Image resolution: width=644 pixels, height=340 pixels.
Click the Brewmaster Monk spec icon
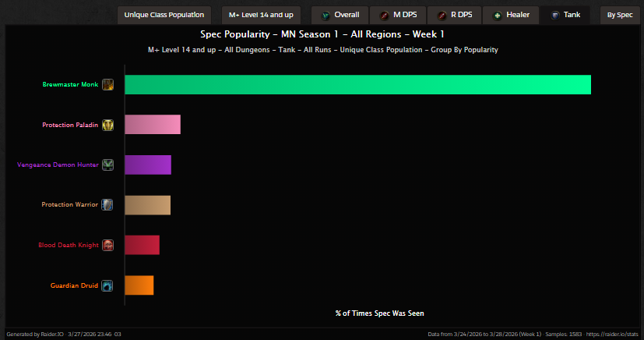pos(107,85)
